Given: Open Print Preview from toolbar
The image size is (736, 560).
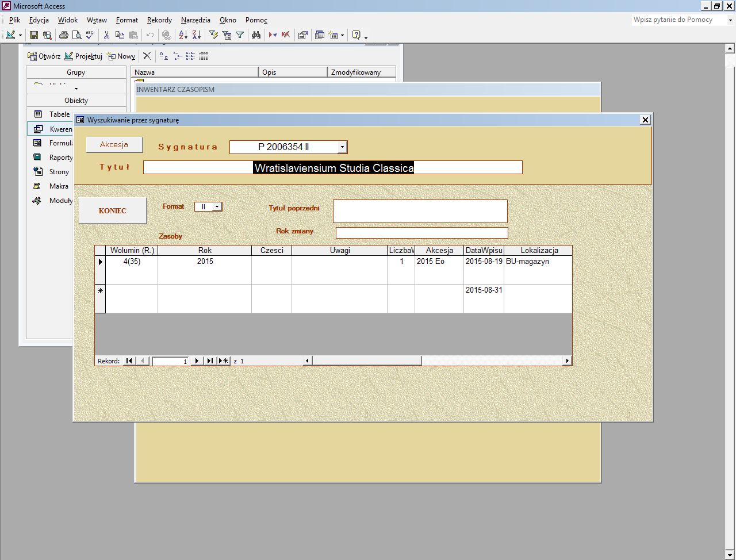Looking at the screenshot, I should 77,35.
